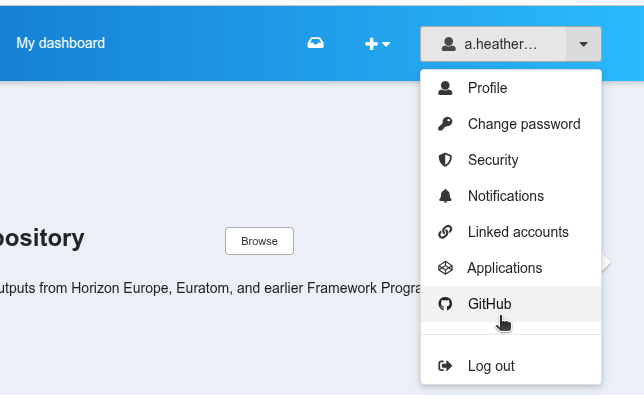Image resolution: width=644 pixels, height=409 pixels.
Task: Expand the plus new upload dropdown
Action: tap(377, 44)
